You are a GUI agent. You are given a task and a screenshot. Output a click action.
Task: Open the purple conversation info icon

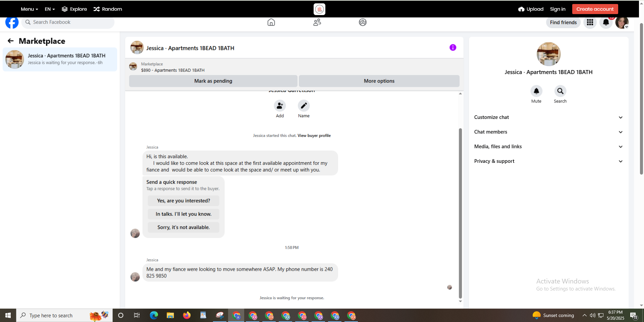[x=453, y=48]
